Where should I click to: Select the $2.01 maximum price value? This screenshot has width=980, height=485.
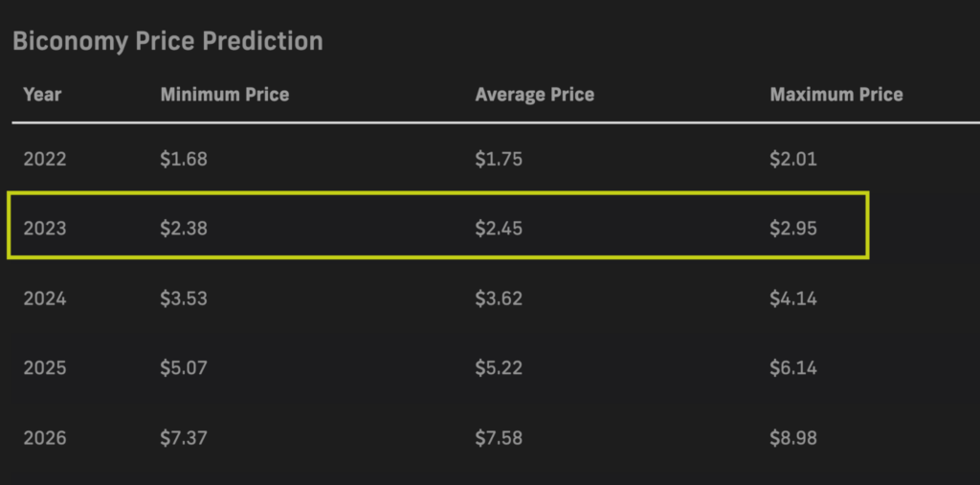[x=793, y=159]
